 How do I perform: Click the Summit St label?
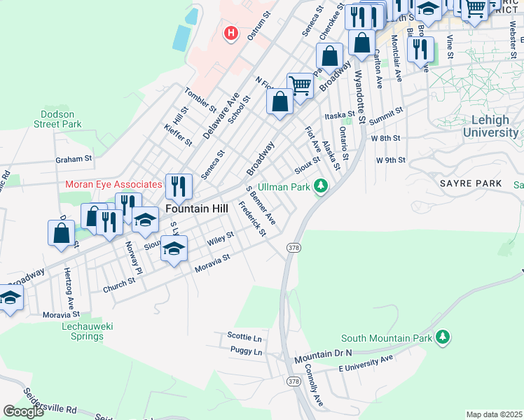(x=386, y=116)
